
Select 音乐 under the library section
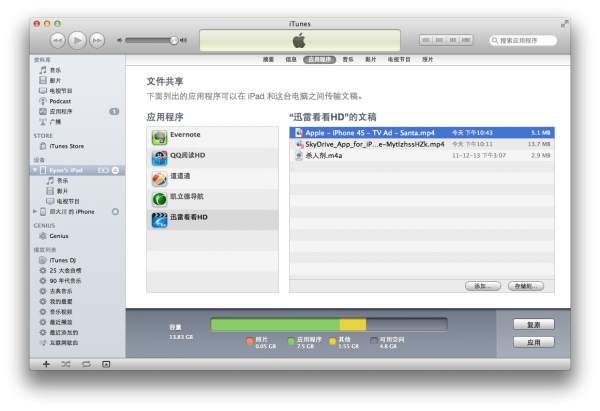pyautogui.click(x=78, y=70)
